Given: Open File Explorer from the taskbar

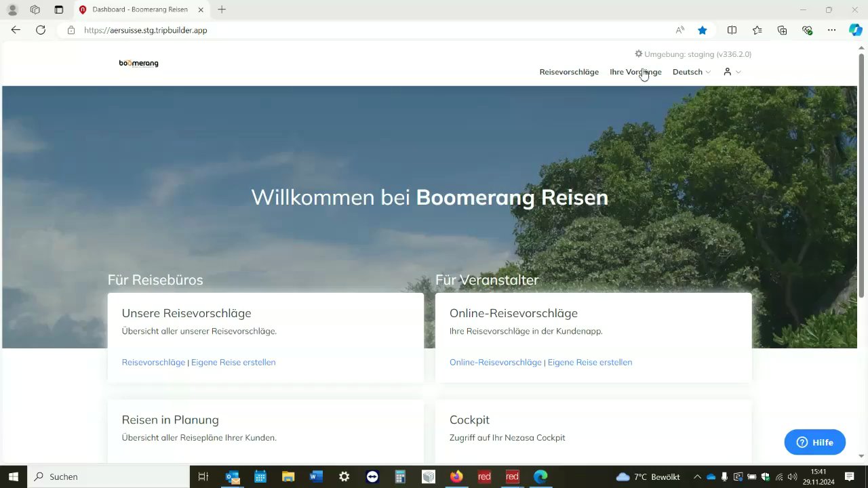Looking at the screenshot, I should pos(288,476).
